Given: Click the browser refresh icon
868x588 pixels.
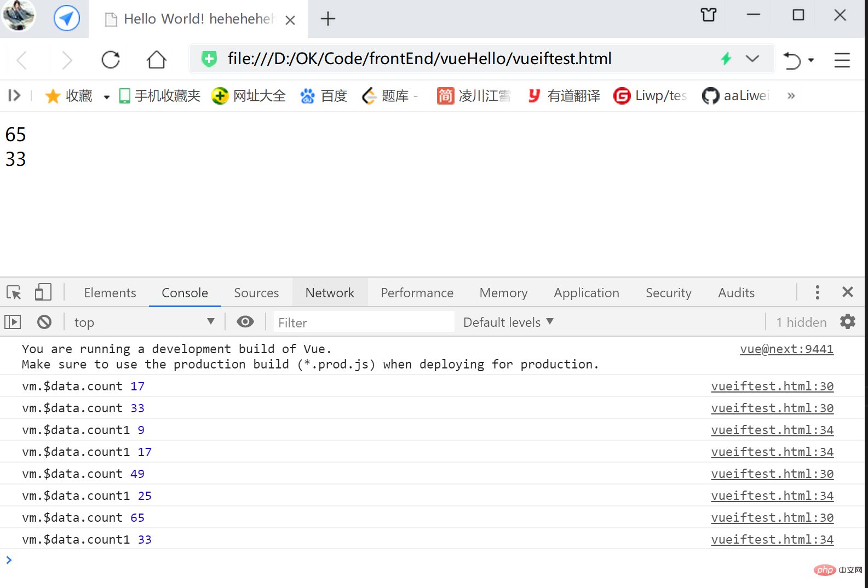Looking at the screenshot, I should point(111,60).
